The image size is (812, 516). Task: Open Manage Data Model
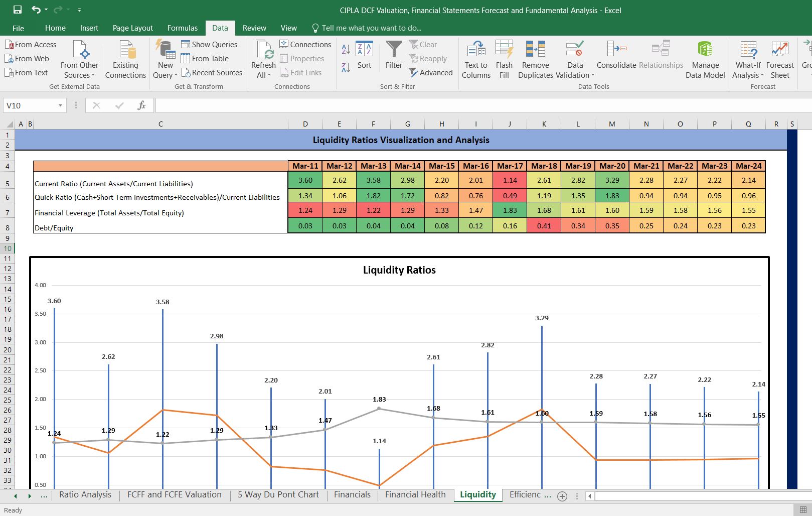point(705,59)
